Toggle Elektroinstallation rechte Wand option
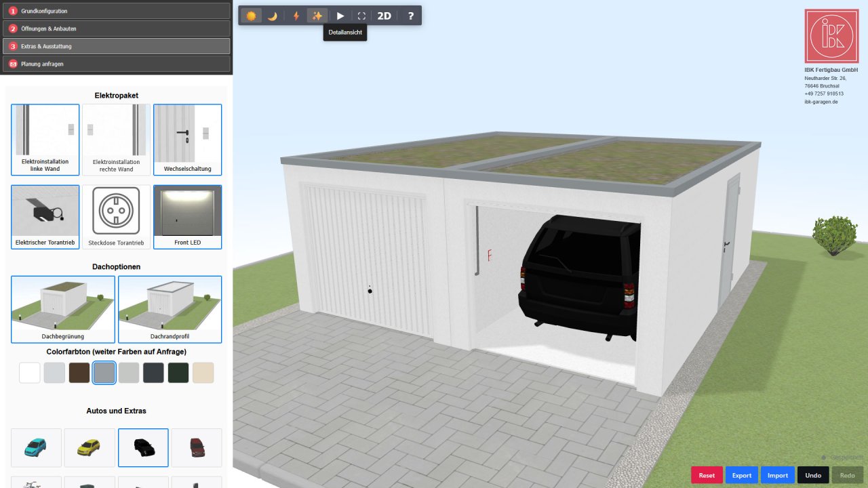 [117, 140]
